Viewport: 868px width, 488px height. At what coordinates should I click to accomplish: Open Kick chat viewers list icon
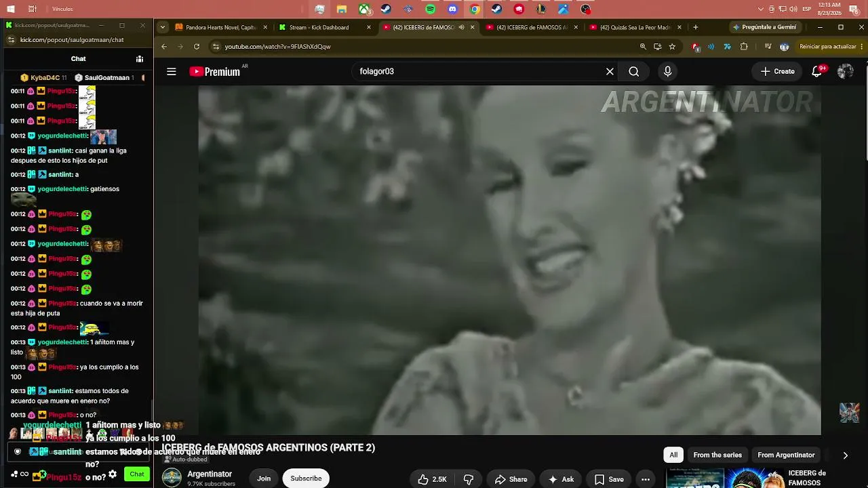(139, 59)
